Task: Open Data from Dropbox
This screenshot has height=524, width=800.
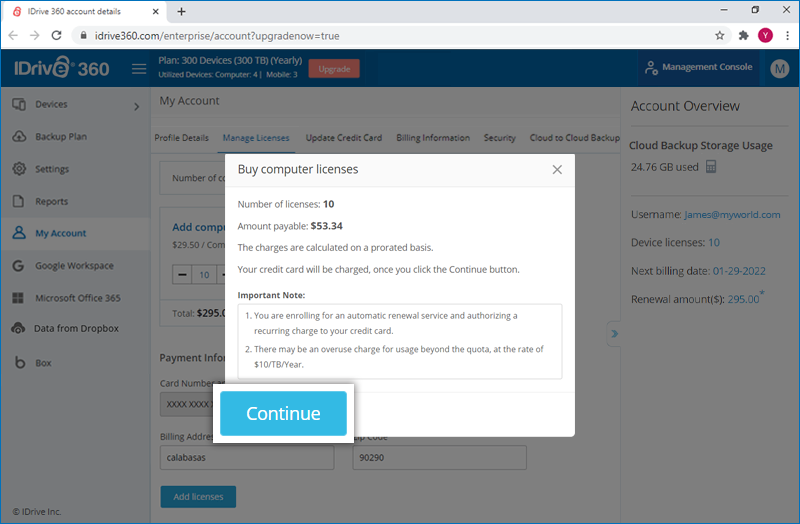Action: (x=76, y=329)
